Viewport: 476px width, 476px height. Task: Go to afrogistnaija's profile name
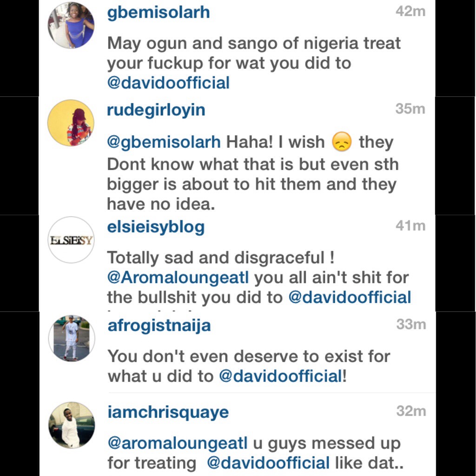(x=159, y=326)
